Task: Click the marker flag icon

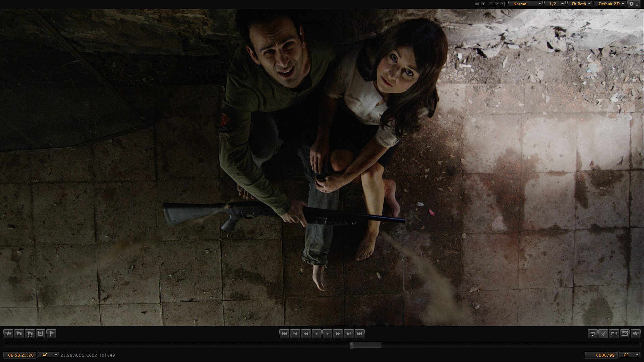Action: [51, 334]
